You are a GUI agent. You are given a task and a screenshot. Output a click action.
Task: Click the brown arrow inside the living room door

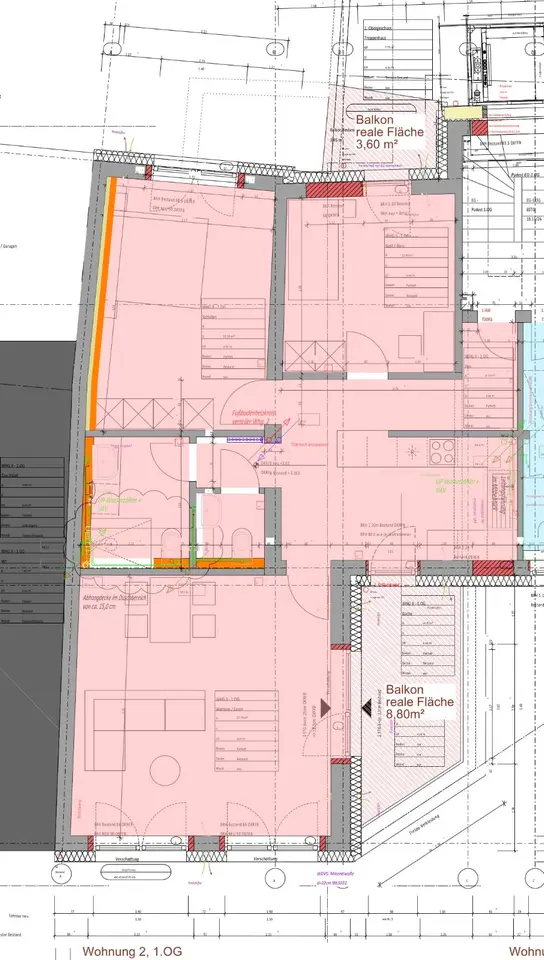click(325, 708)
